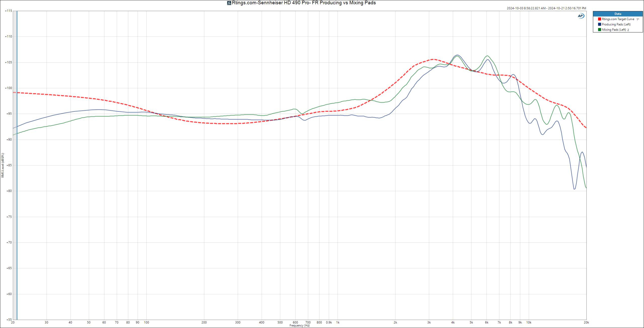Click the Frequency (Hz) axis label
The width and height of the screenshot is (644, 328).
pos(300,325)
